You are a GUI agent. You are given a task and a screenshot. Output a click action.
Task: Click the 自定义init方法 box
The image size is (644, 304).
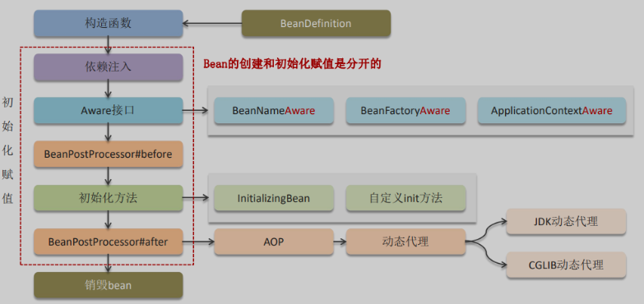(x=405, y=198)
